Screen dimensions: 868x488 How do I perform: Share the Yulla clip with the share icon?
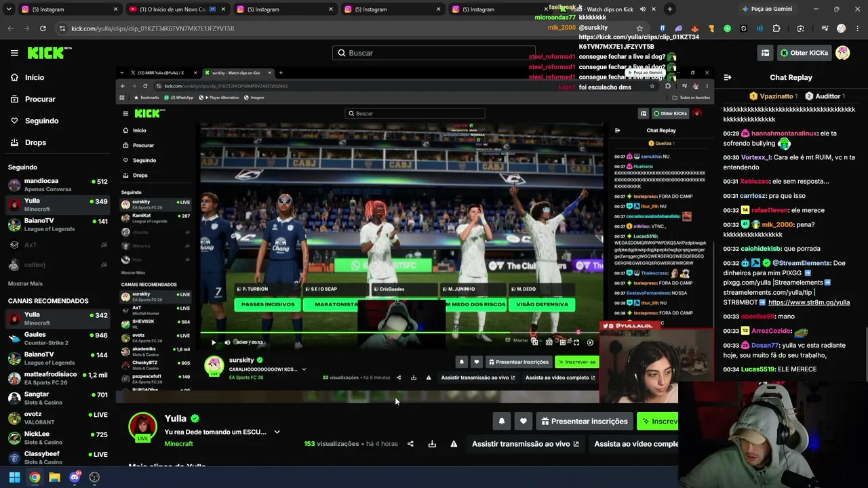pyautogui.click(x=410, y=444)
